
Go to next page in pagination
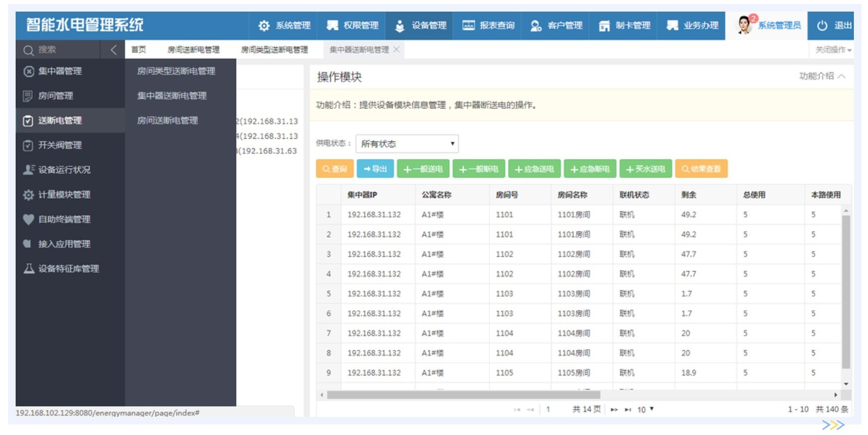[x=614, y=409]
